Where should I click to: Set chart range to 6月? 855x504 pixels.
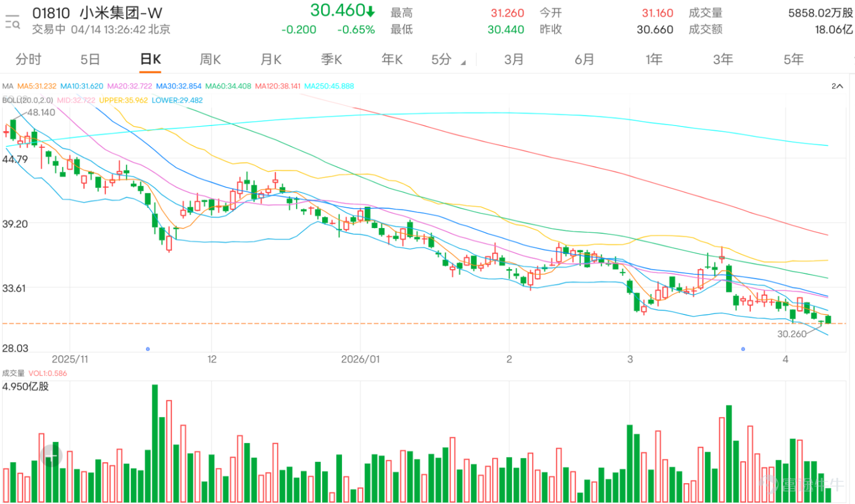[584, 59]
